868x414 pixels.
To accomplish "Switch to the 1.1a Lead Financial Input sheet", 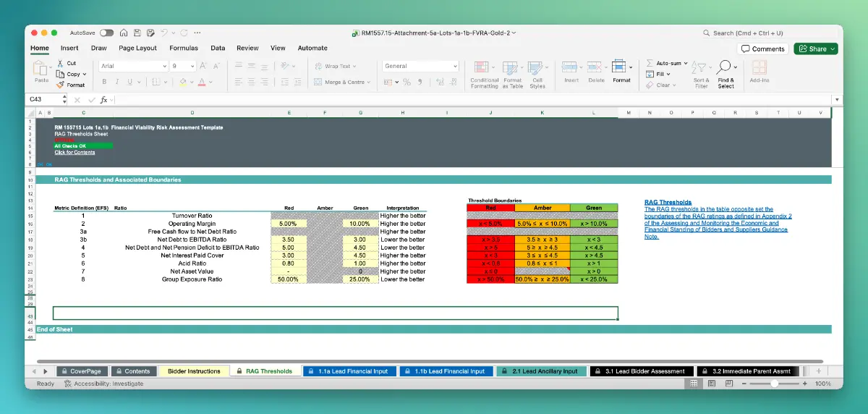I will click(349, 371).
